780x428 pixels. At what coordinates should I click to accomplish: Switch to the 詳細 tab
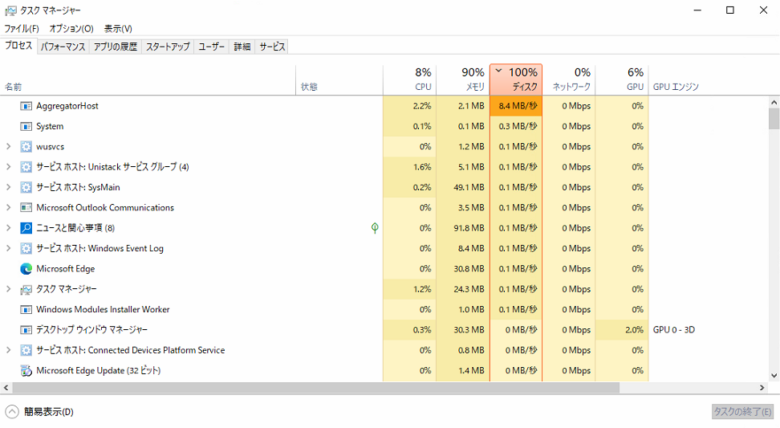(x=242, y=47)
